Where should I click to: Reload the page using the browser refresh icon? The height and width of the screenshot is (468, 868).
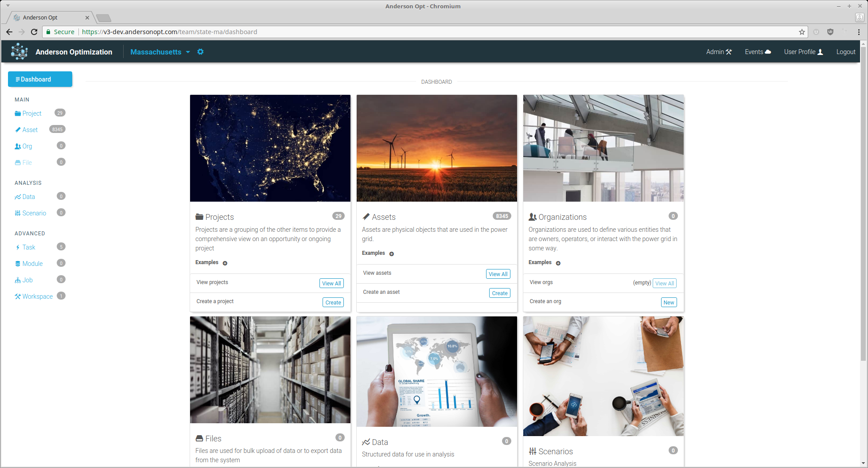pyautogui.click(x=34, y=32)
